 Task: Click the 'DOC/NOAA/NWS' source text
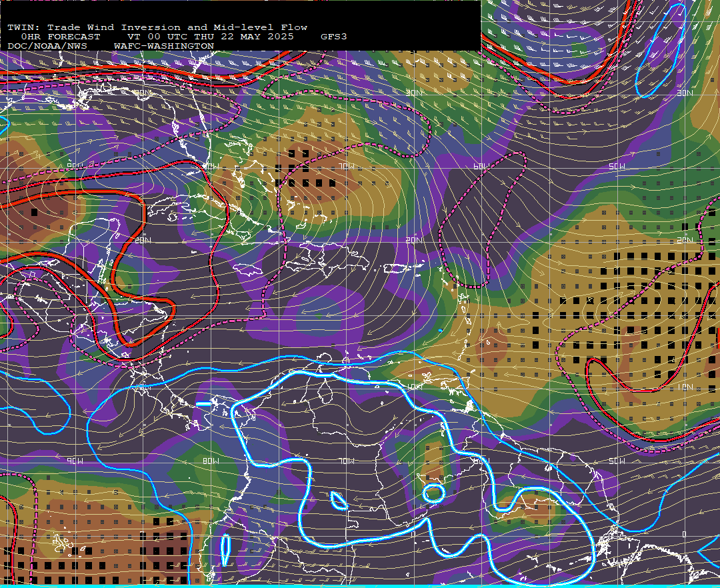pos(47,47)
